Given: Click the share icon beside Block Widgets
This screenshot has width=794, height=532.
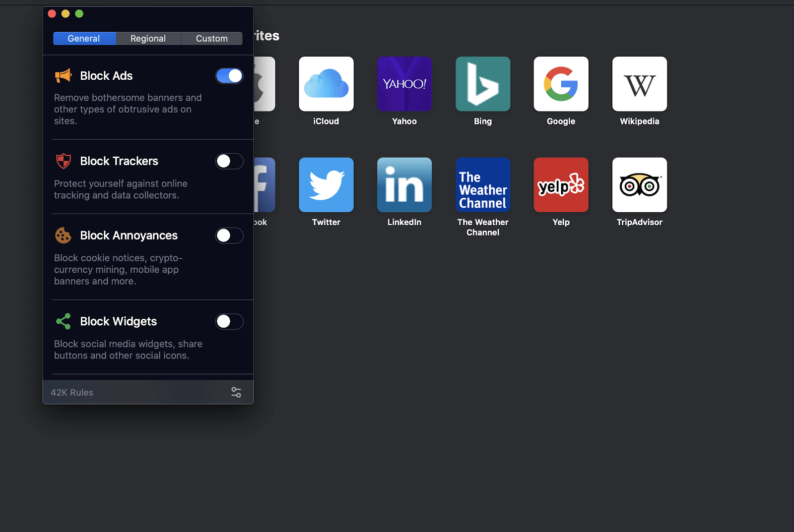Looking at the screenshot, I should pos(63,321).
